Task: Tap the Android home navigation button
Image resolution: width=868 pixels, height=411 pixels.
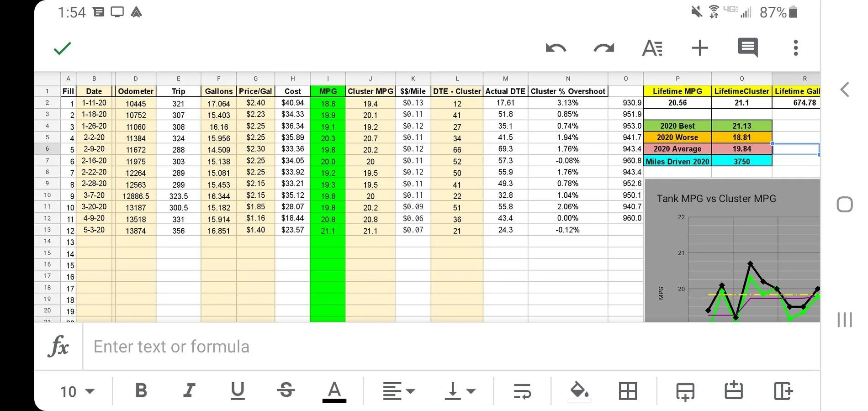Action: (845, 204)
